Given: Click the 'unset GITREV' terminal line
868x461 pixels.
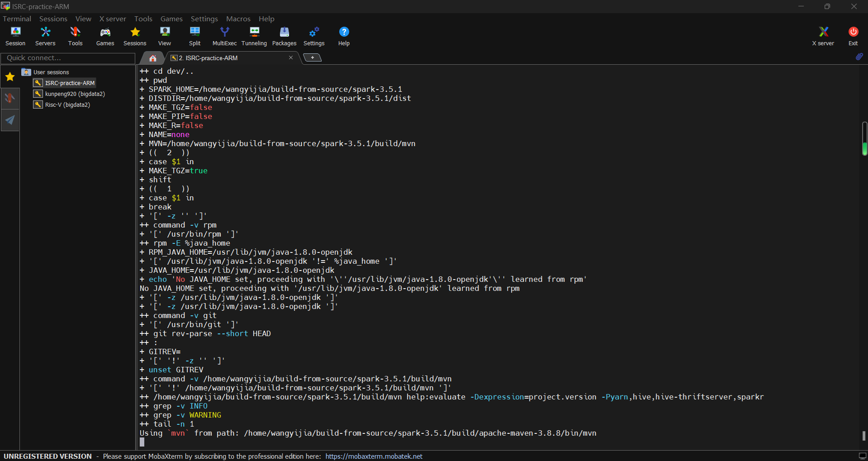Looking at the screenshot, I should [171, 370].
